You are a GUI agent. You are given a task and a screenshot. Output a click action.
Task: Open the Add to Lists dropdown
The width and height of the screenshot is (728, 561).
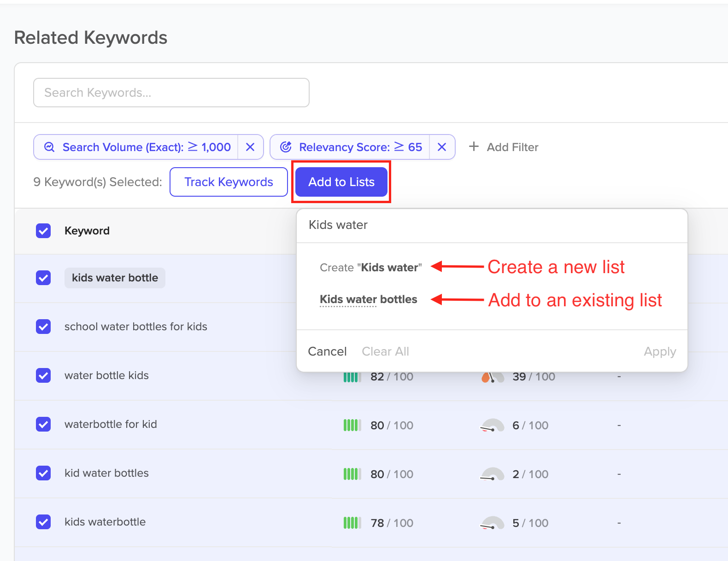click(341, 182)
